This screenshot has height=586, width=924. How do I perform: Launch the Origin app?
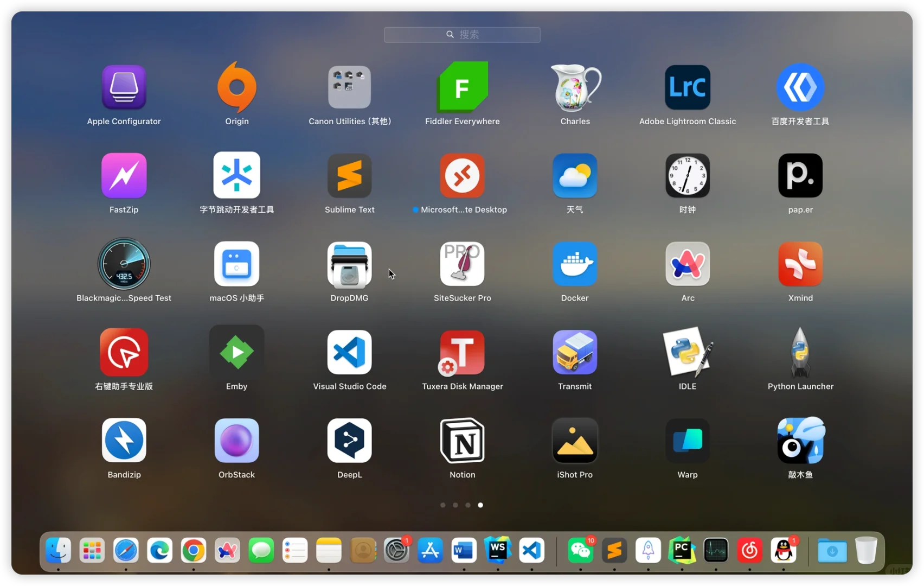(237, 87)
